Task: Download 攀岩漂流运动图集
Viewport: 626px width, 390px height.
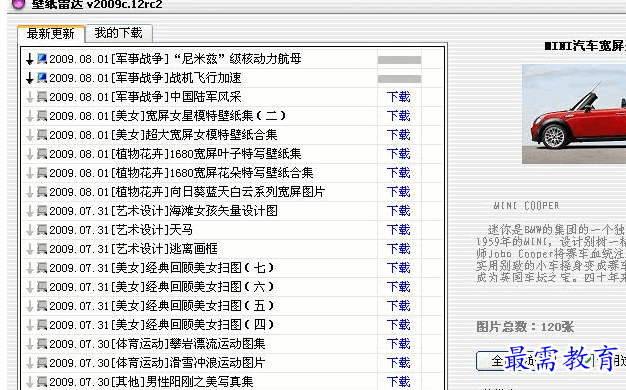Action: (x=398, y=344)
